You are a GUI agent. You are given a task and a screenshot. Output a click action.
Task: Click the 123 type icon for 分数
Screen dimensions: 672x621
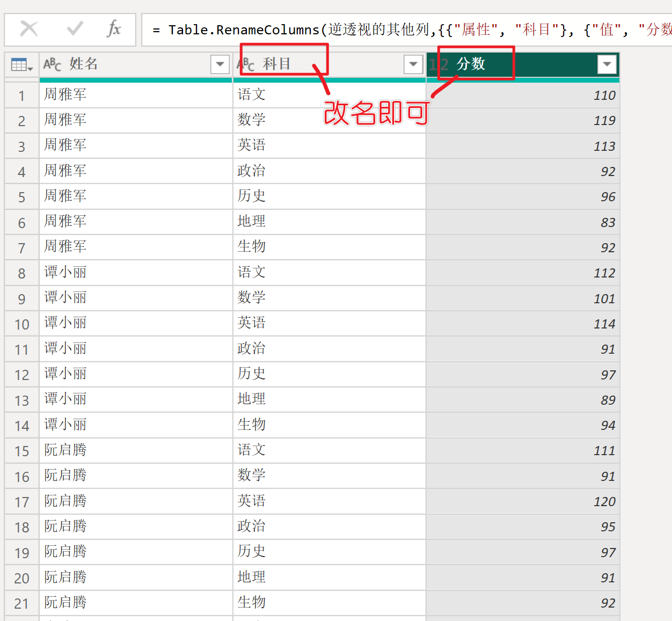tap(439, 65)
